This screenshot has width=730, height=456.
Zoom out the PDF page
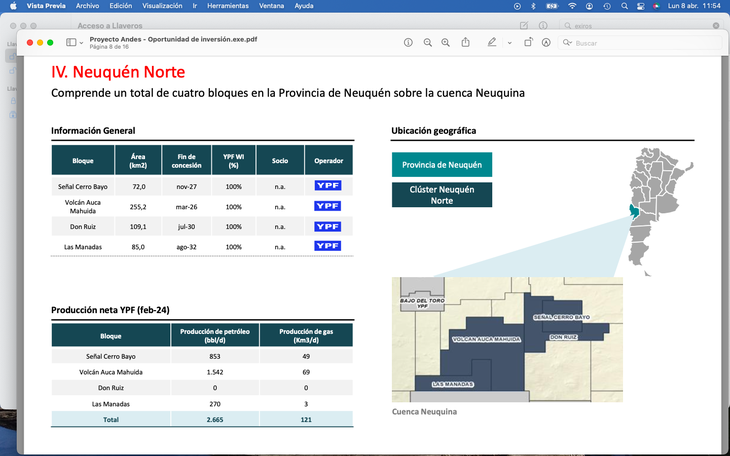tap(428, 43)
